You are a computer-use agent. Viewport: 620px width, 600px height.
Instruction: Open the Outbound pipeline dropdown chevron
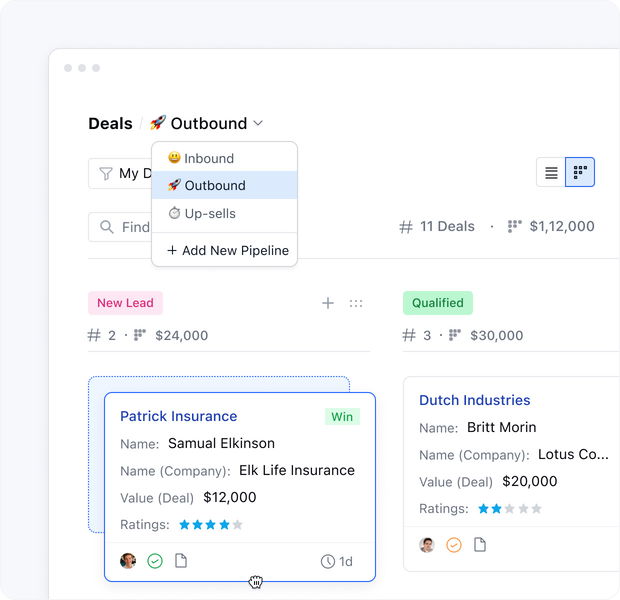(x=258, y=123)
